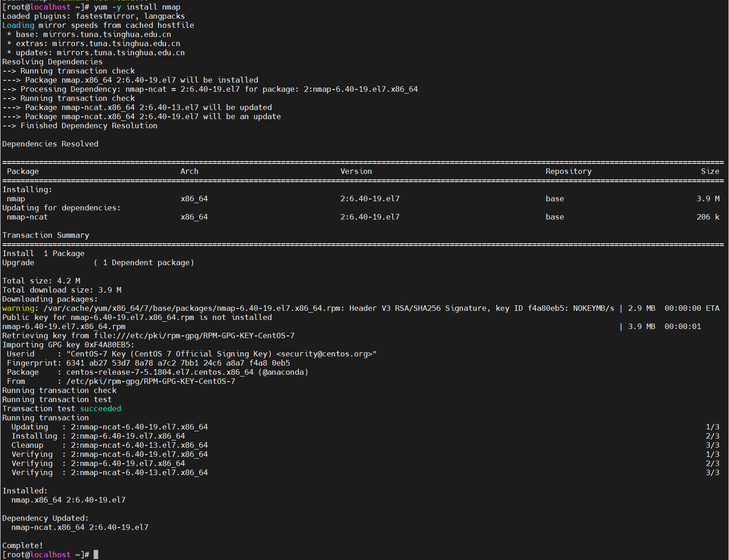729x560 pixels.
Task: Click the '2/3' counter on Installing row
Action: 713,436
